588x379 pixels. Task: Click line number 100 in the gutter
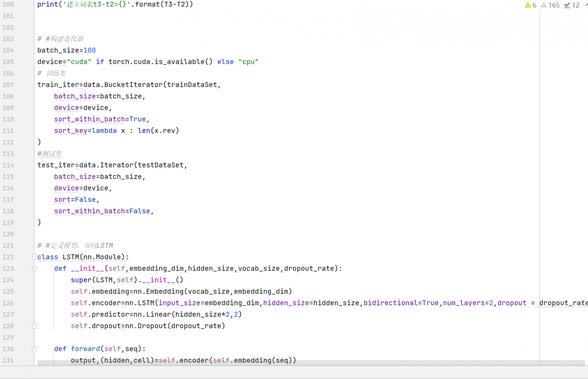tap(8, 5)
